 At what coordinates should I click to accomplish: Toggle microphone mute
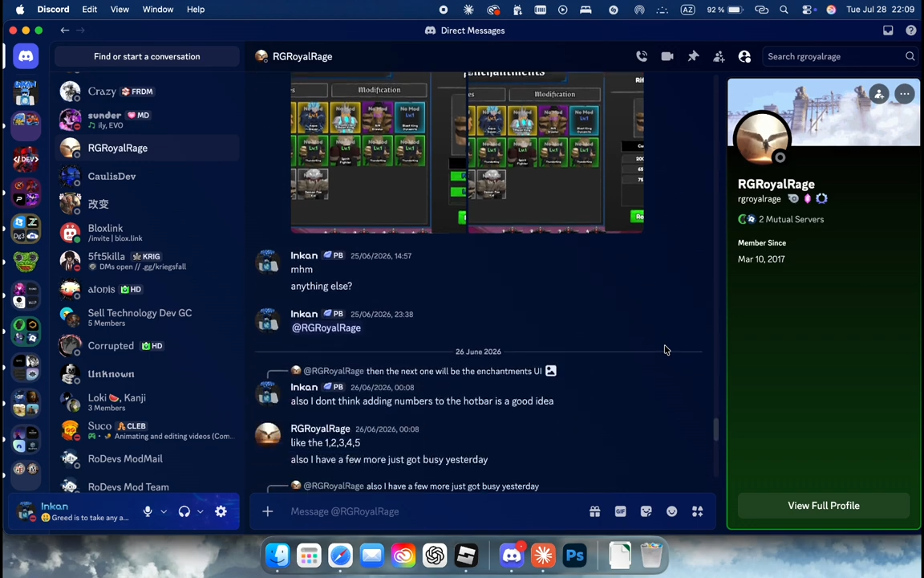click(148, 511)
